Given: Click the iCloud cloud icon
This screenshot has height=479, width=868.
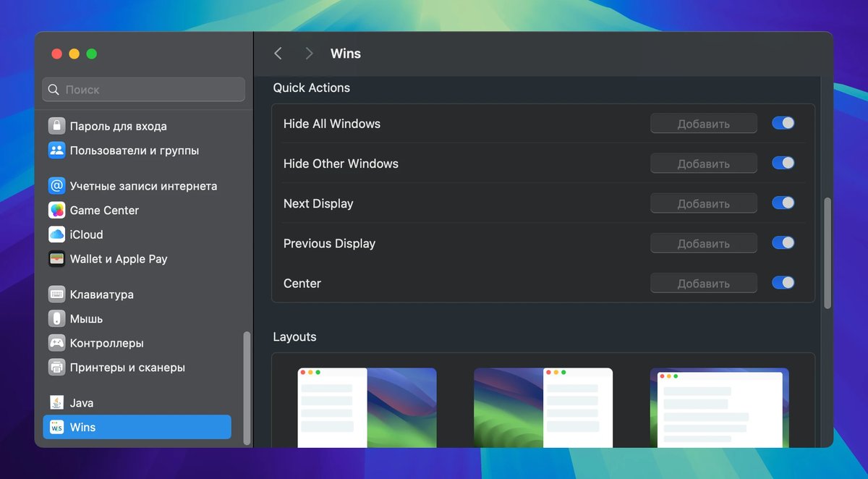Looking at the screenshot, I should point(57,234).
